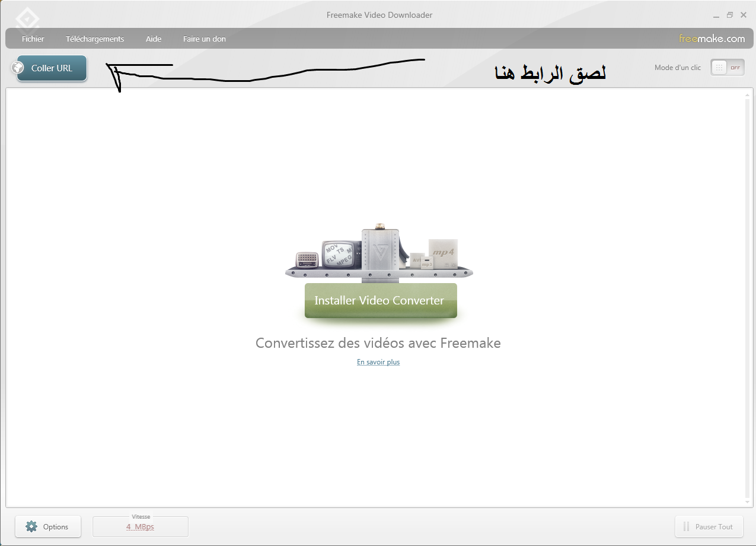Open the Aide menu

[154, 39]
